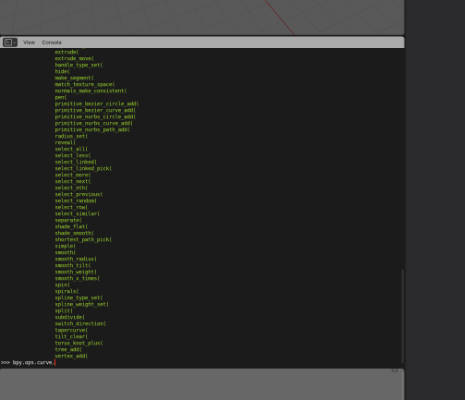Click the 'select_linked_pick(' completion line

tap(83, 168)
